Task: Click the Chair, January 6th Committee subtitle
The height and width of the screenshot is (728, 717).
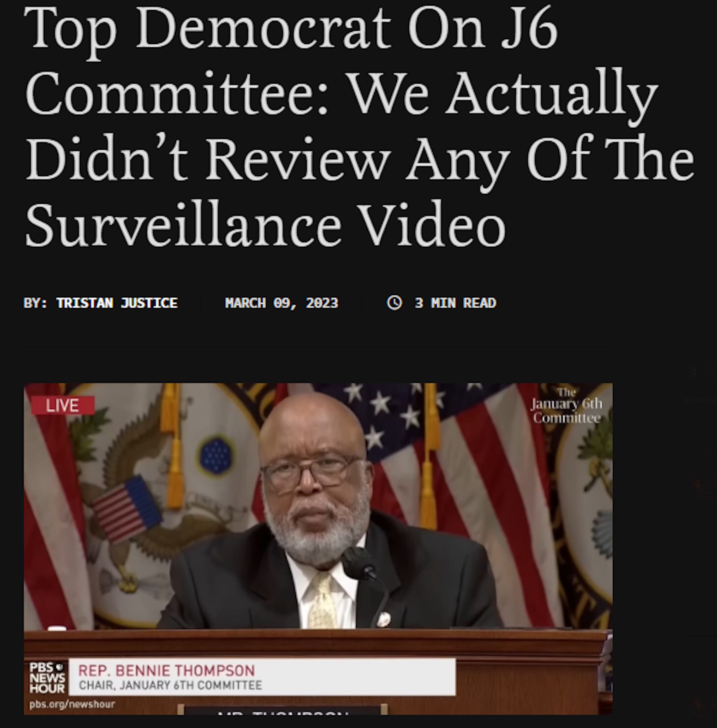Action: click(x=170, y=685)
